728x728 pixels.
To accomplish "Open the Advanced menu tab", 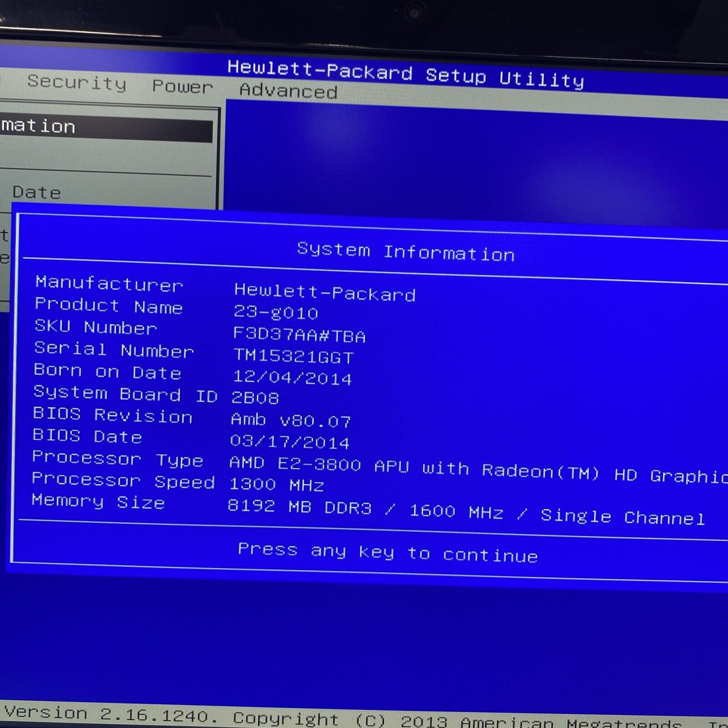I will [288, 91].
